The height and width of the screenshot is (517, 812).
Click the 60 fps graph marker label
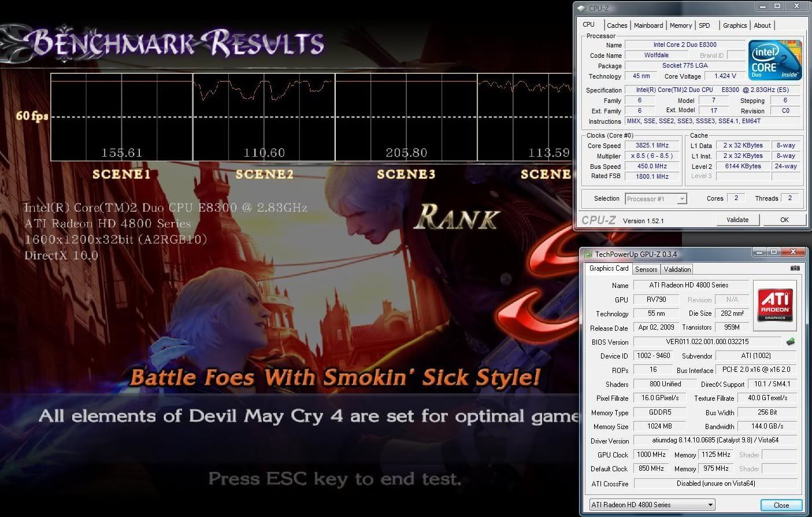32,116
